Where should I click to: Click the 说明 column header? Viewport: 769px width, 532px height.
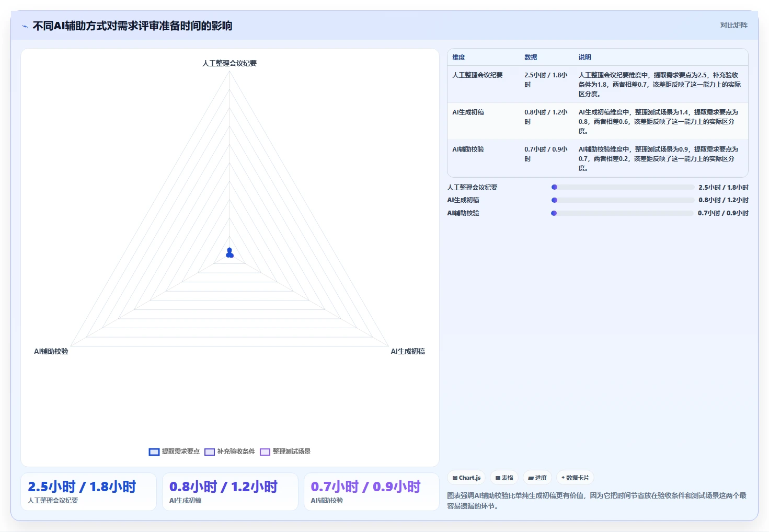584,57
